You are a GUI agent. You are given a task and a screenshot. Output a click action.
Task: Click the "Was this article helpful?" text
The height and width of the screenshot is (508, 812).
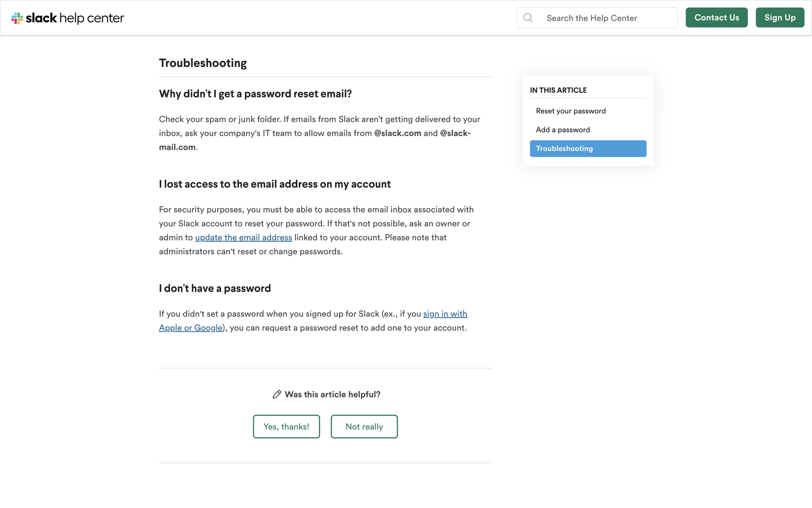point(332,395)
